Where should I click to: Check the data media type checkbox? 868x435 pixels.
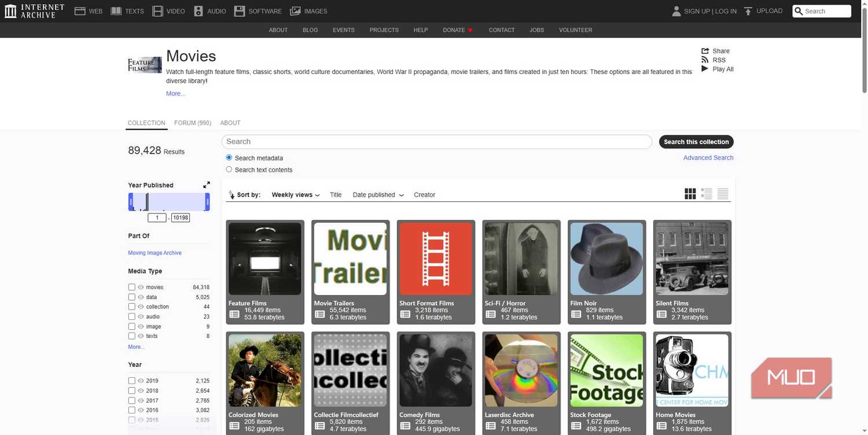tap(132, 297)
